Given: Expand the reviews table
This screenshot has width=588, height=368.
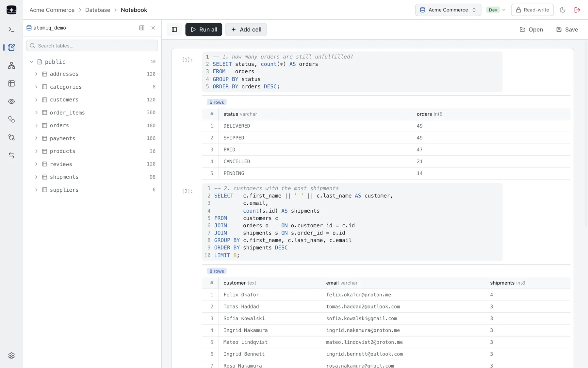Looking at the screenshot, I should tap(36, 164).
